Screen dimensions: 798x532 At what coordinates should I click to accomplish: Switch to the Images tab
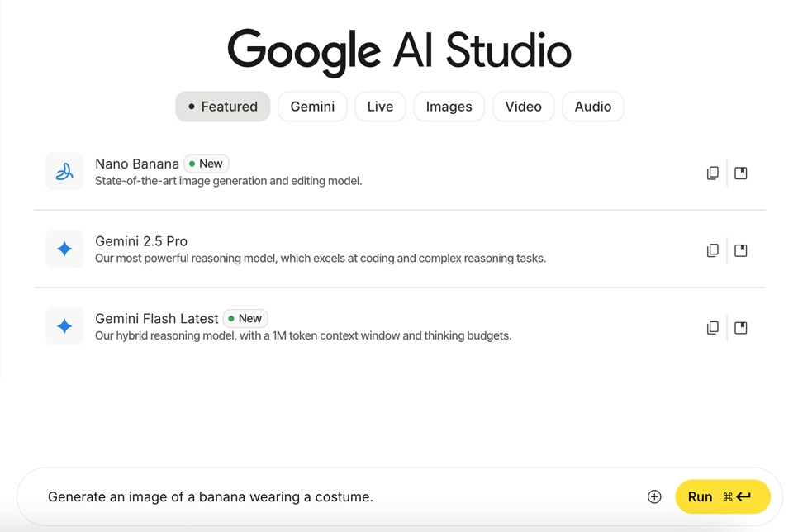tap(449, 107)
